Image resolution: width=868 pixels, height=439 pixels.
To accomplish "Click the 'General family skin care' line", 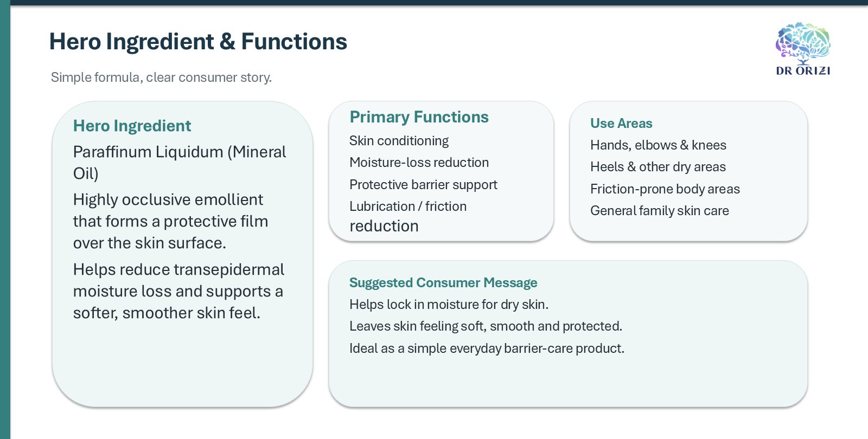I will click(660, 211).
